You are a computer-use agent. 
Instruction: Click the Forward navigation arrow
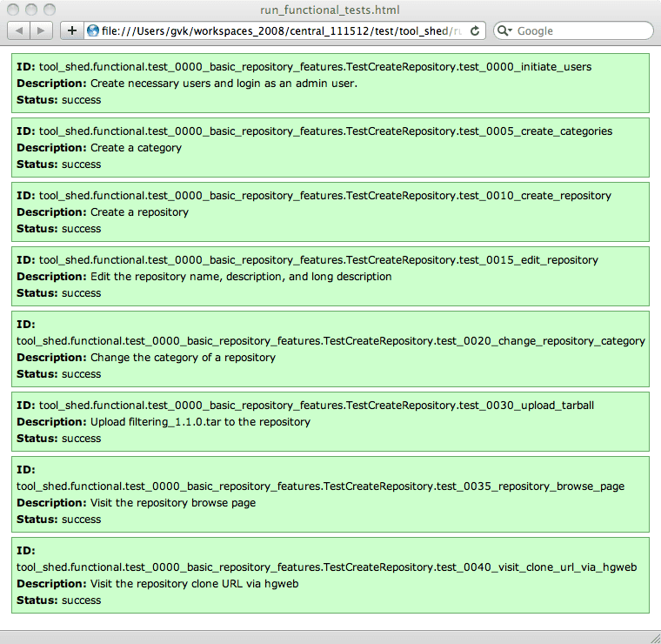point(42,30)
